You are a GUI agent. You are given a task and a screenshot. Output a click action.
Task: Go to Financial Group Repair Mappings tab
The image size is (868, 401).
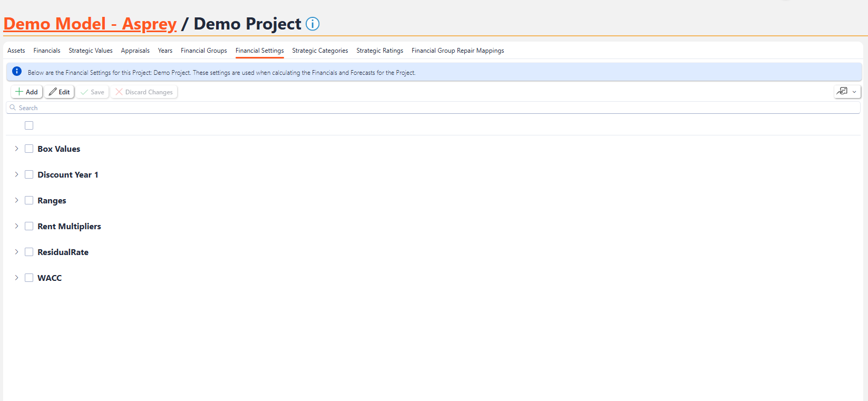457,51
